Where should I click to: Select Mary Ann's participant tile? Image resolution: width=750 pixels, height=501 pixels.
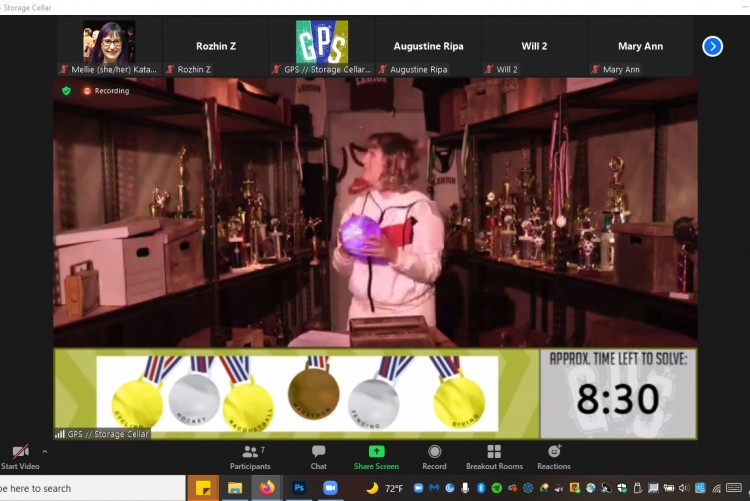tap(640, 46)
